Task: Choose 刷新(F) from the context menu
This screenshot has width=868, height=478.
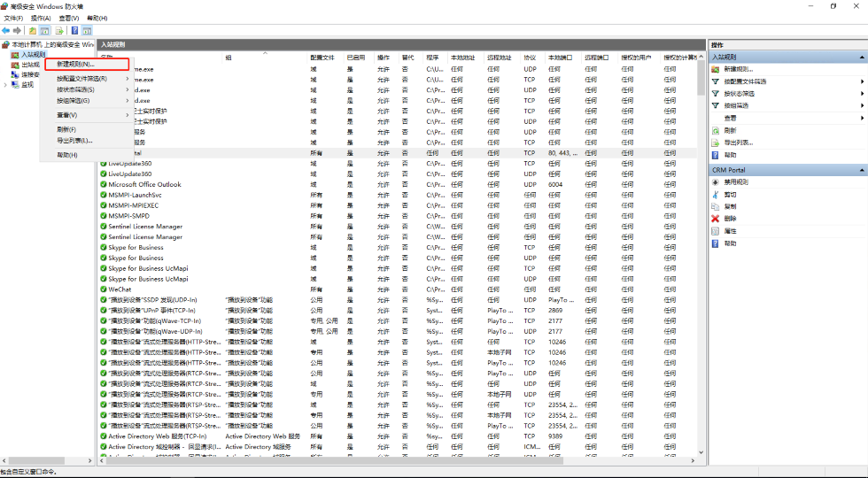Action: [x=87, y=129]
